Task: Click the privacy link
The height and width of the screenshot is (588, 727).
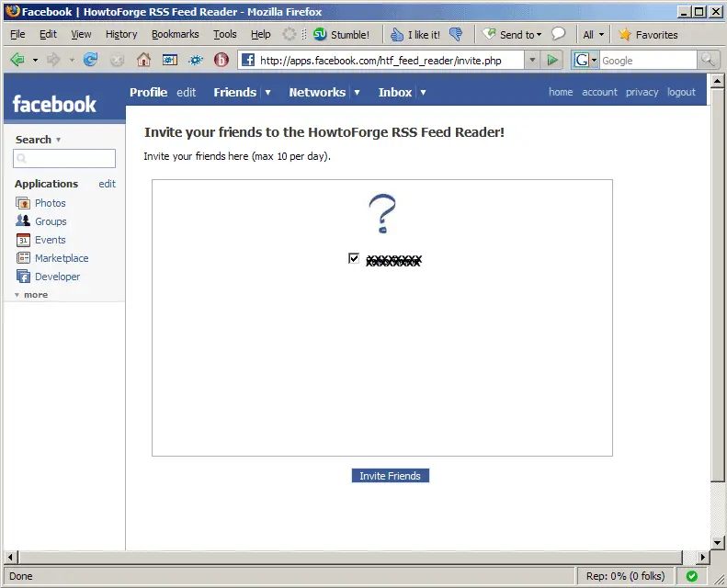Action: point(642,92)
